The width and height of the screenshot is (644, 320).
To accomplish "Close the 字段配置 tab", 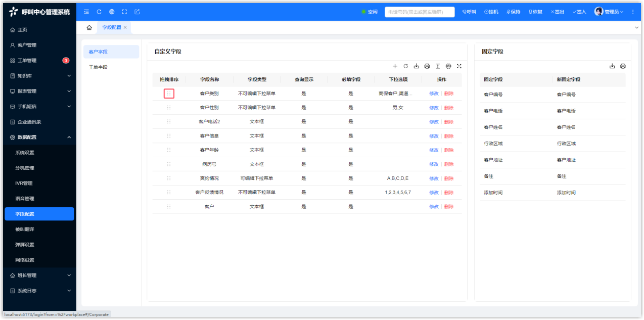I will click(x=125, y=27).
